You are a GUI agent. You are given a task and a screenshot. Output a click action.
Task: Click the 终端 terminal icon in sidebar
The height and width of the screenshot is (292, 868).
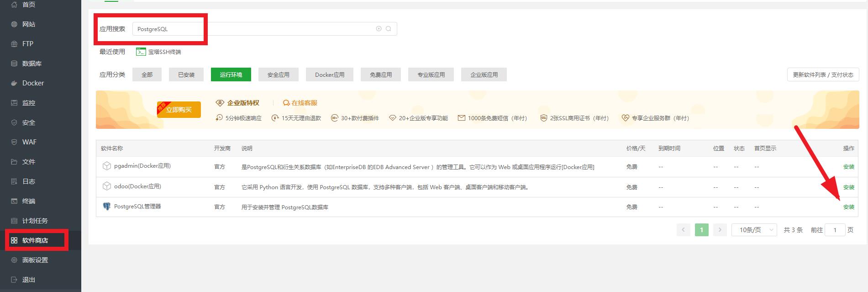tap(14, 201)
